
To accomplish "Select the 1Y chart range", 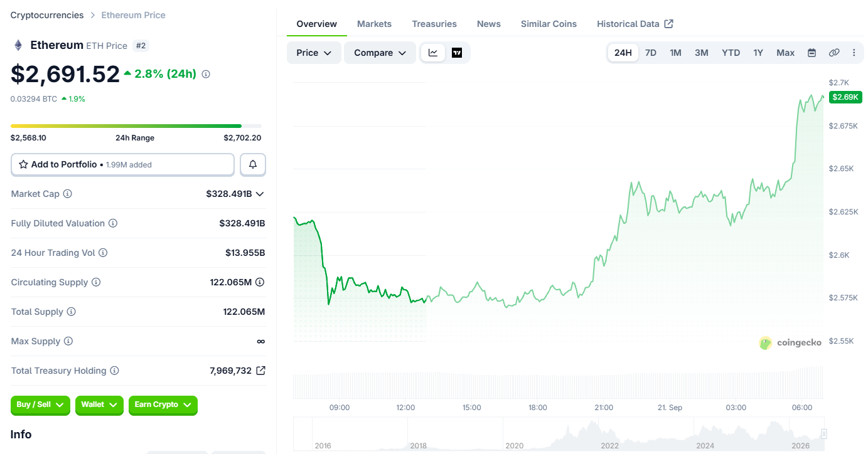I will point(758,53).
